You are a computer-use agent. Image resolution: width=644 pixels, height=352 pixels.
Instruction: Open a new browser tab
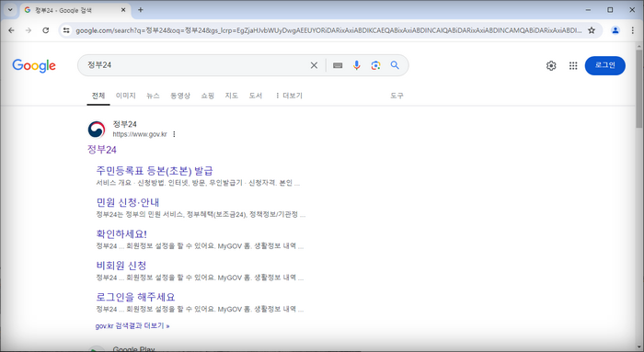(x=141, y=10)
